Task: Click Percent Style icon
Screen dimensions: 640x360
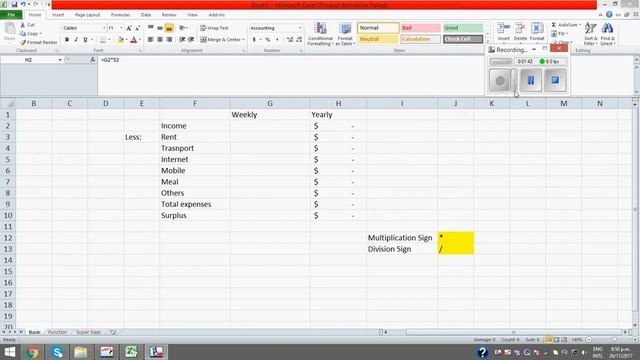Action: 268,40
